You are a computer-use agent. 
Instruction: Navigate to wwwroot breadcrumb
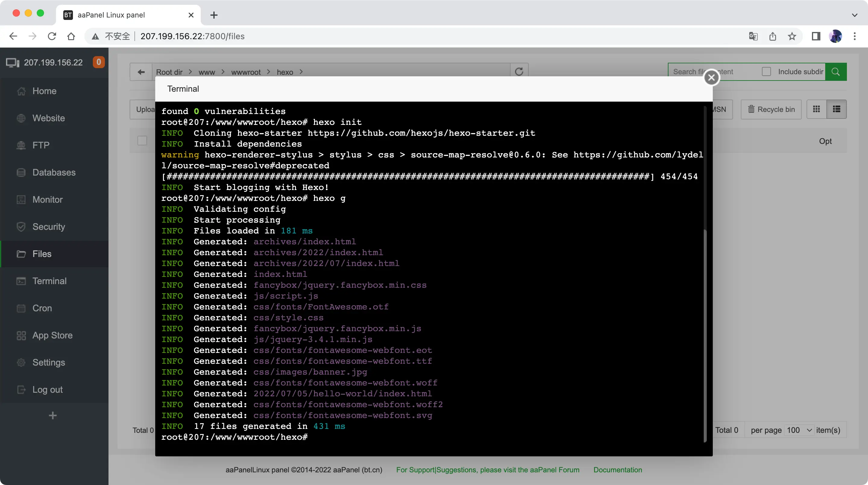point(246,72)
